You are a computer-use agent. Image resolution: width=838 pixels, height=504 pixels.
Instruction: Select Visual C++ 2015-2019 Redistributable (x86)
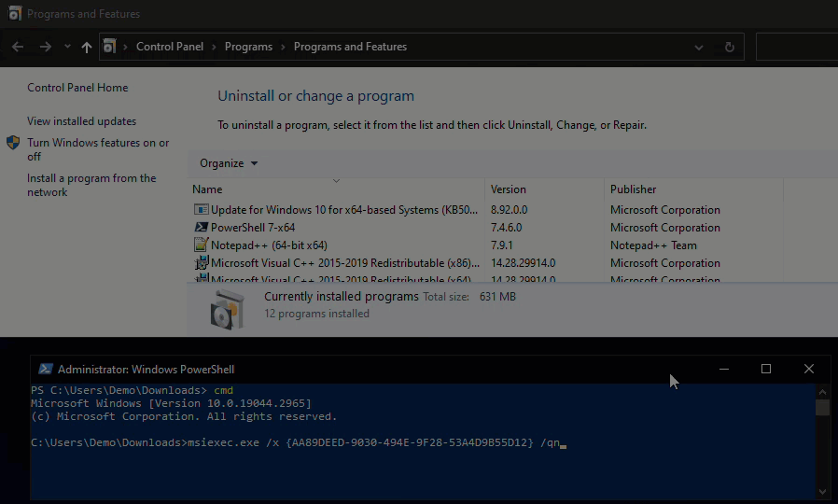pos(345,263)
